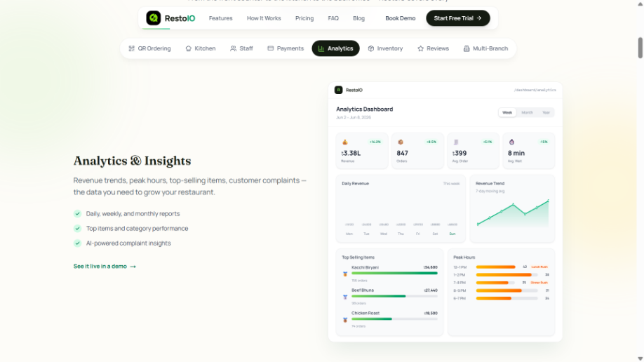Click Chicken Roast sales progress bar
Viewport: 644px width, 362px height.
[x=394, y=319]
